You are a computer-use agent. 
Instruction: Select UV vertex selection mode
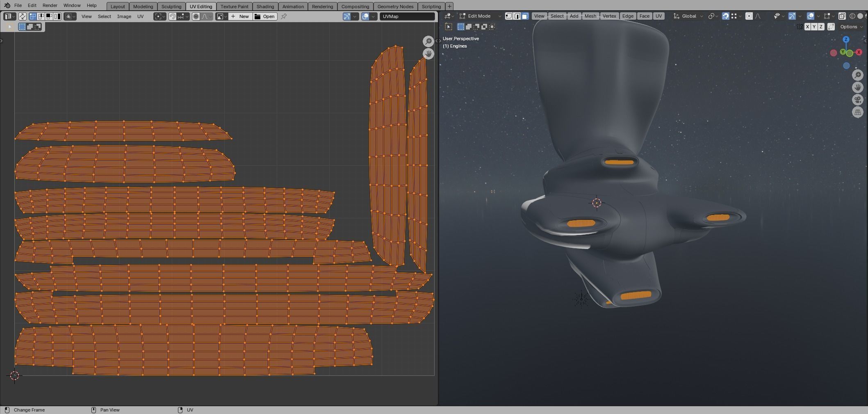pyautogui.click(x=32, y=16)
